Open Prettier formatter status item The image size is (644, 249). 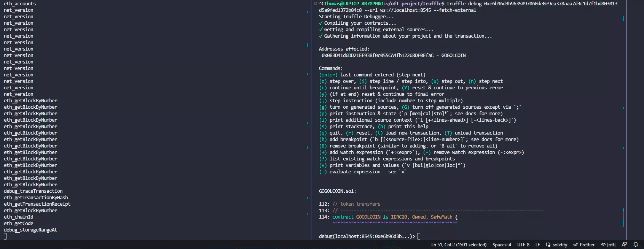584,245
